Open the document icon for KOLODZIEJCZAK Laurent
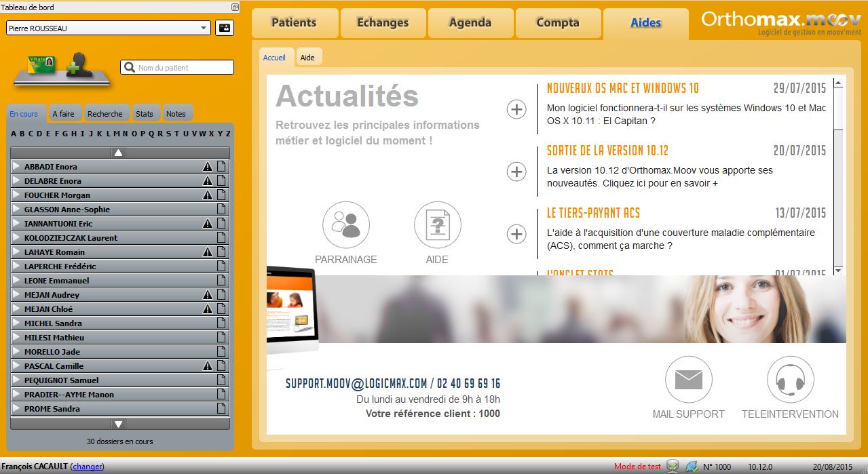This screenshot has height=474, width=868. point(221,238)
